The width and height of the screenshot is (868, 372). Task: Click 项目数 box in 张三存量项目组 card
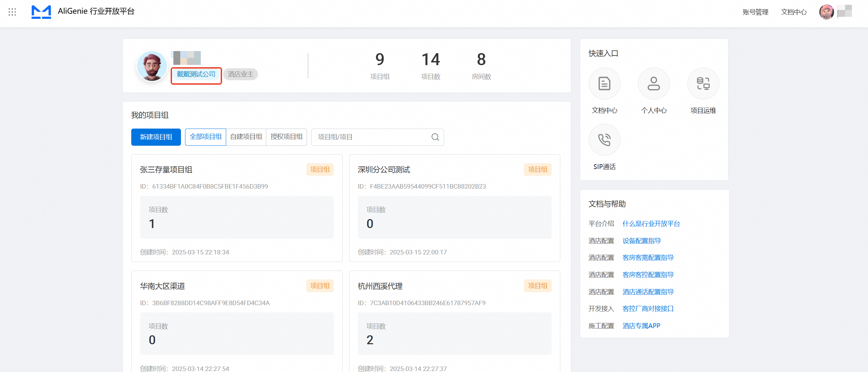pyautogui.click(x=237, y=217)
